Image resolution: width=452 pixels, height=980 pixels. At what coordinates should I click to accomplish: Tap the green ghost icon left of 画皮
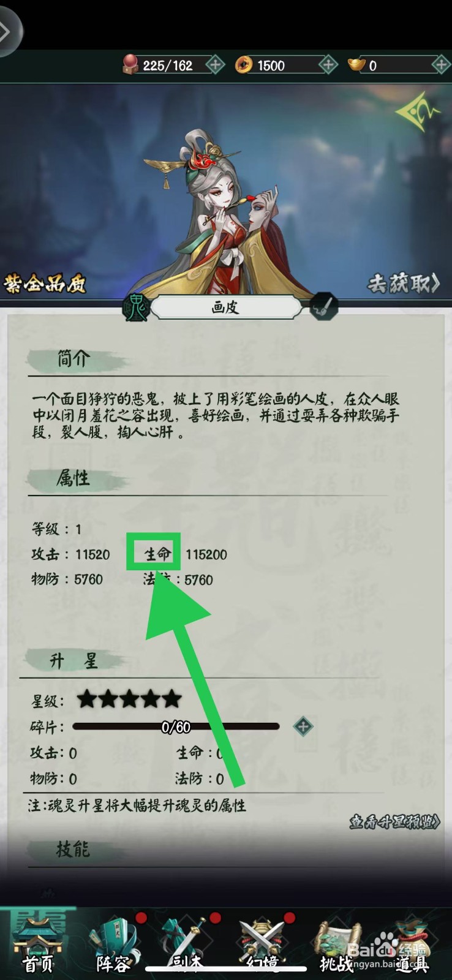tap(136, 307)
